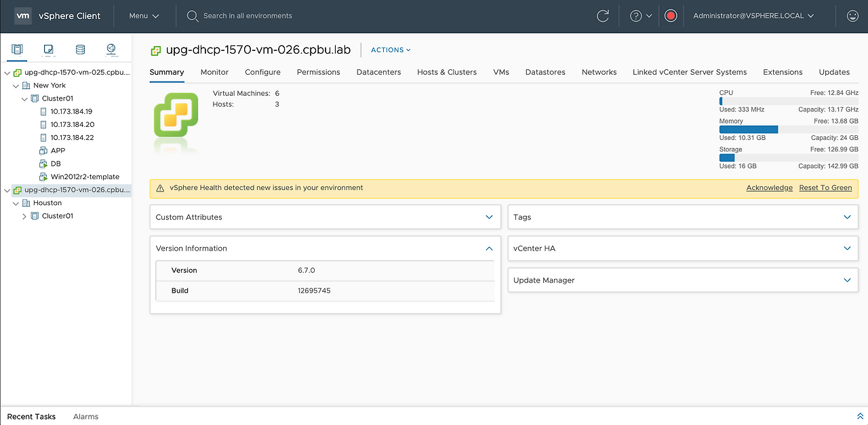
Task: Open the Storage inventory view
Action: point(81,50)
